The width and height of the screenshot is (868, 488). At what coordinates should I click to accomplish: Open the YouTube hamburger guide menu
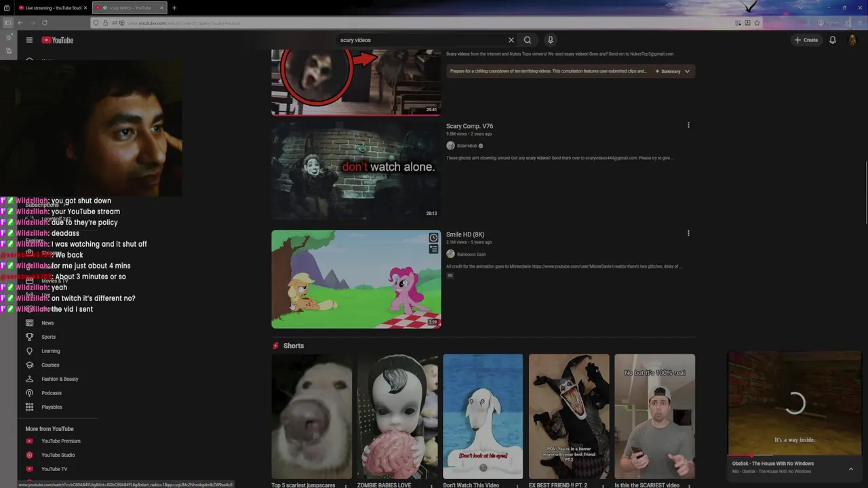tap(29, 40)
